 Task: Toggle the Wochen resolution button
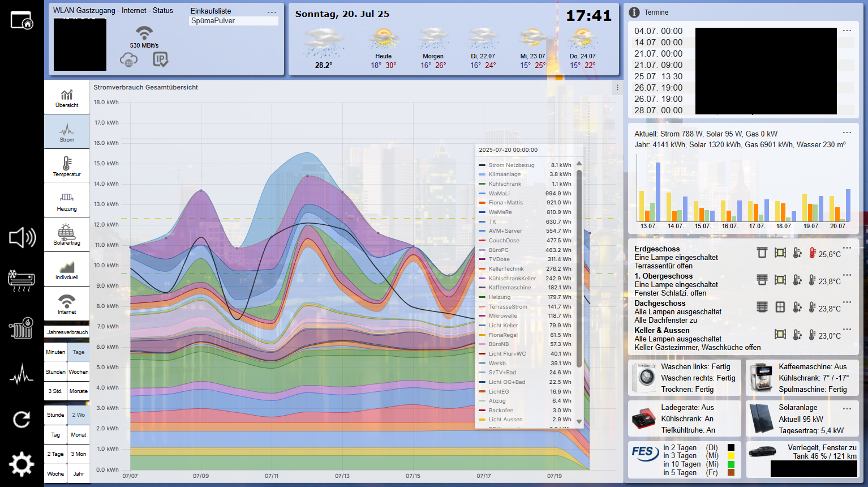(x=79, y=372)
